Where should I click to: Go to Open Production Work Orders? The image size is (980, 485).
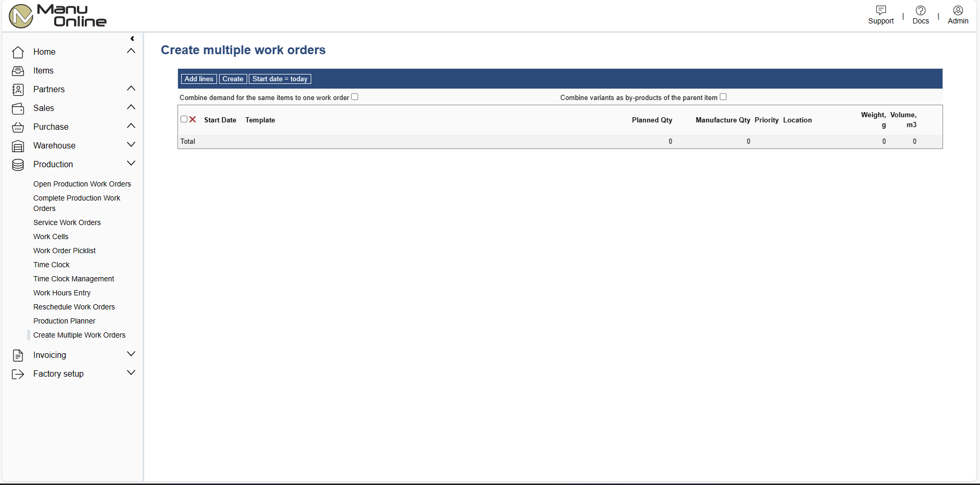tap(82, 184)
